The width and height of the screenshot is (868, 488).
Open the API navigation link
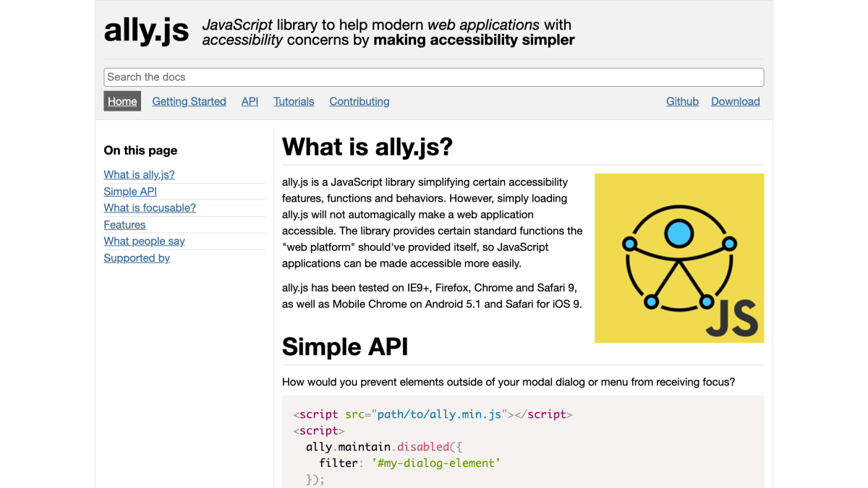click(x=250, y=101)
